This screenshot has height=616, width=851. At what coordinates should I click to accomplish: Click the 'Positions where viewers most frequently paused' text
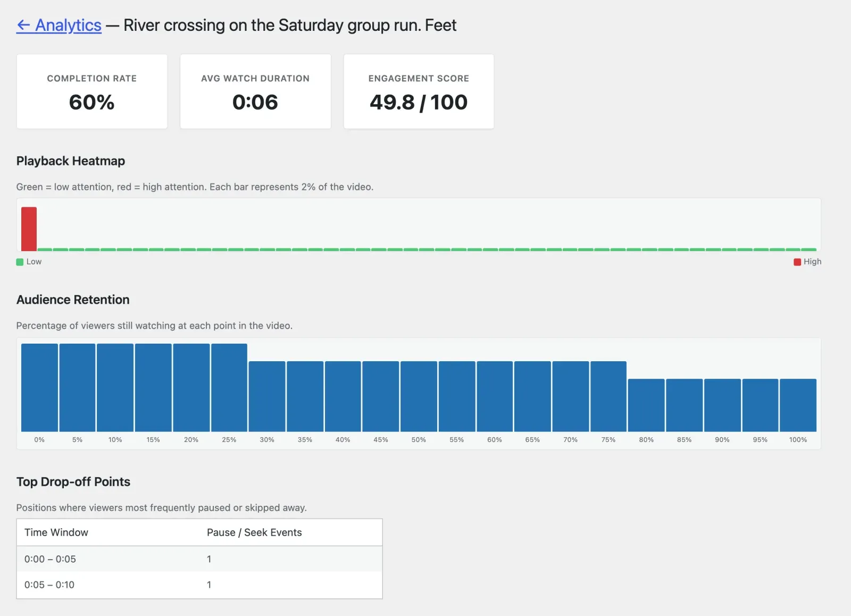point(162,507)
